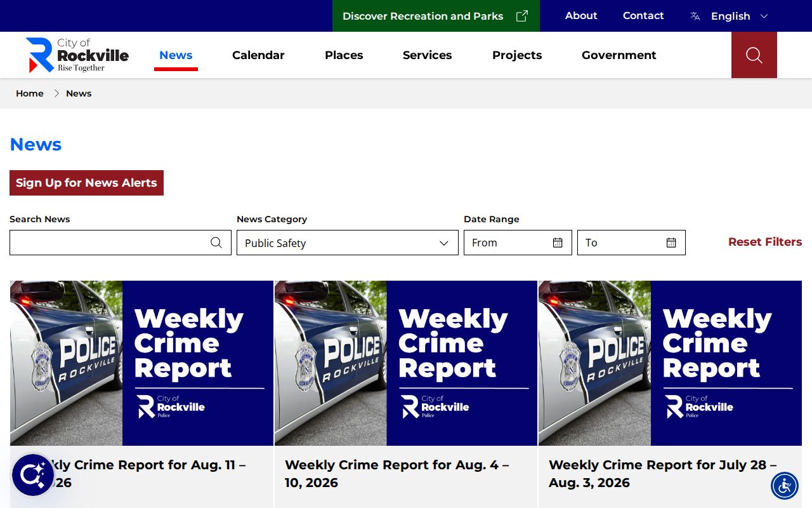Open the Places menu

[344, 55]
